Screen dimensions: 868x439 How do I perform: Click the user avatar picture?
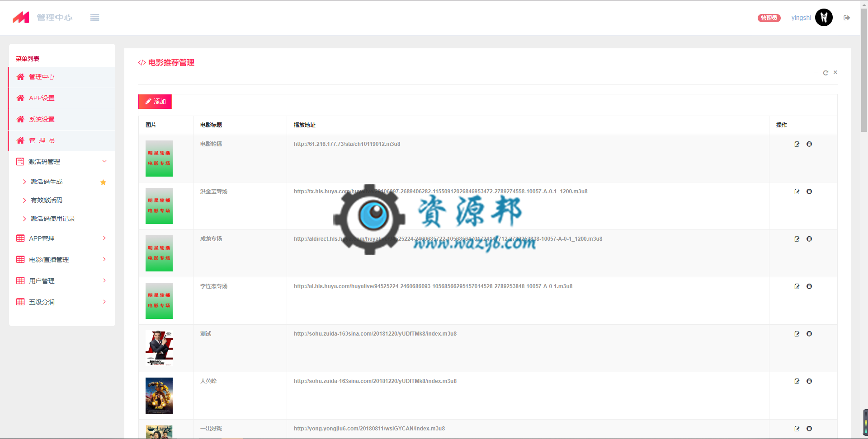pyautogui.click(x=824, y=18)
